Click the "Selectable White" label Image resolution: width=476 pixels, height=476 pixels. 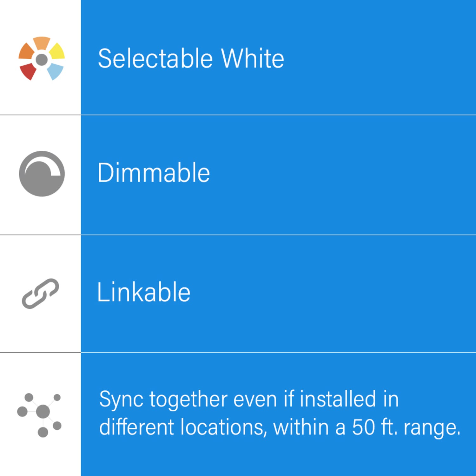[191, 59]
